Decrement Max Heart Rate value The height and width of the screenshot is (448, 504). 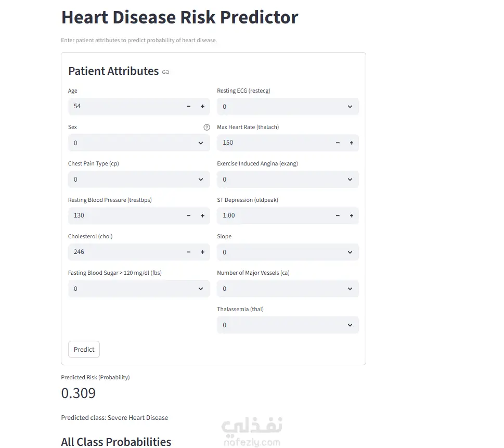[x=338, y=143]
